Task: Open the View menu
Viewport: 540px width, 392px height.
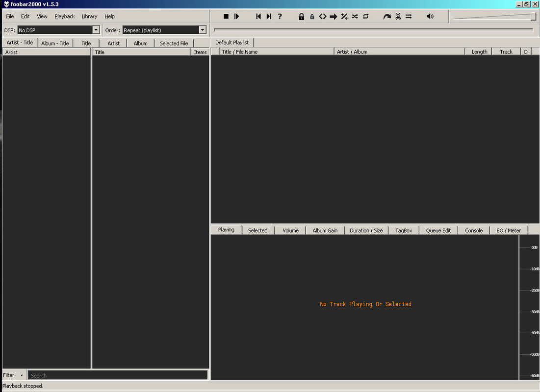Action: [x=42, y=16]
